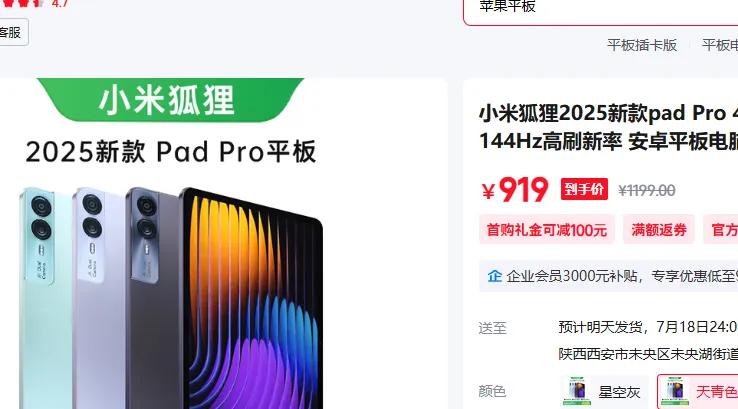
Task: Click the blue enterprise member icon
Action: 494,276
